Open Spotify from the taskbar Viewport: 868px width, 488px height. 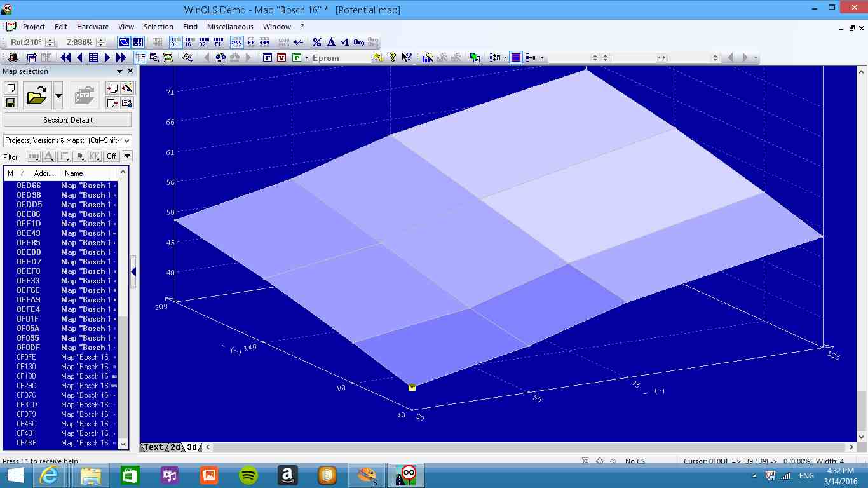[248, 475]
